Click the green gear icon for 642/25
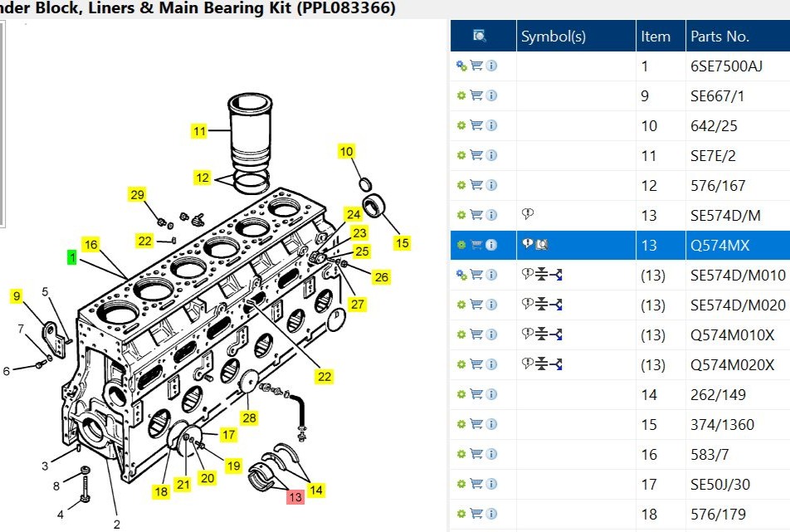This screenshot has width=790, height=532. point(461,125)
